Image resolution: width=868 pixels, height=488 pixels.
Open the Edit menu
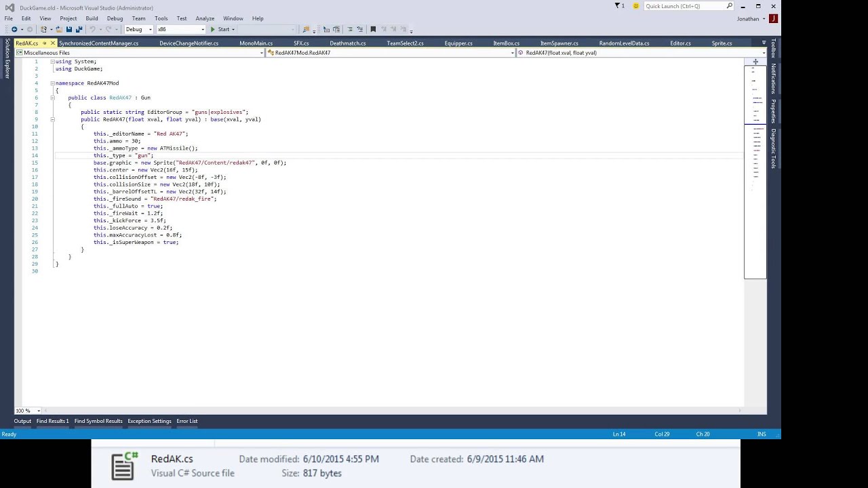[x=26, y=18]
